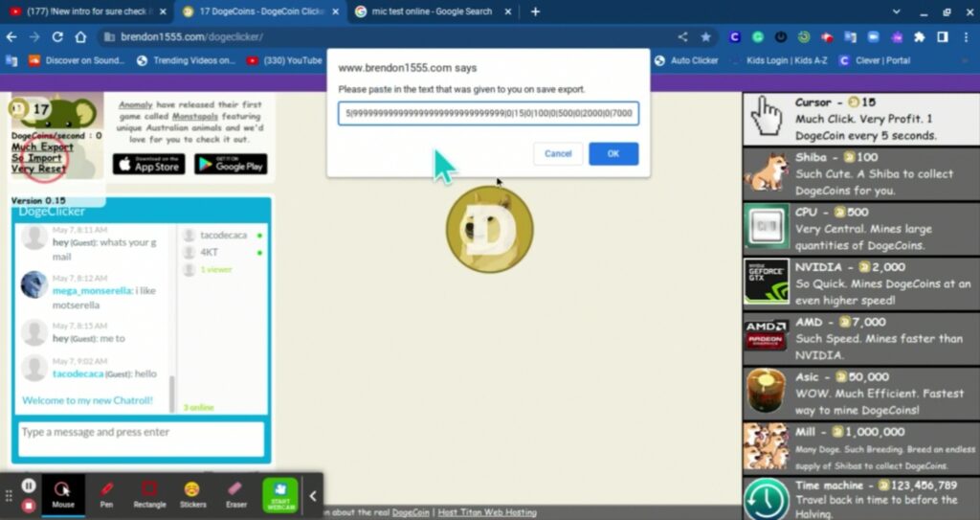The width and height of the screenshot is (980, 520).
Task: Click the So Import link
Action: click(x=36, y=158)
